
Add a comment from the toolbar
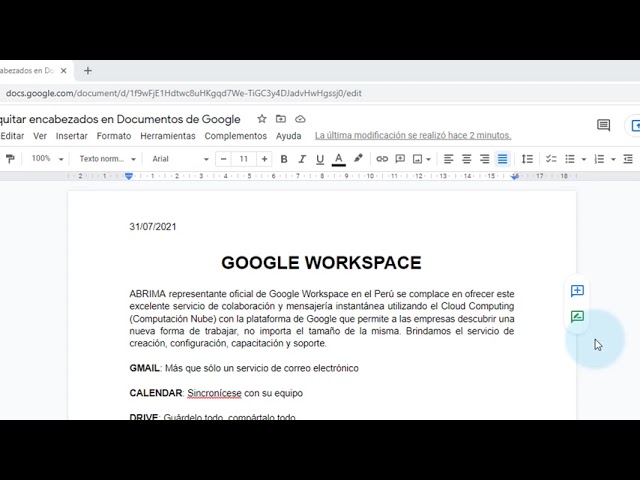400,159
